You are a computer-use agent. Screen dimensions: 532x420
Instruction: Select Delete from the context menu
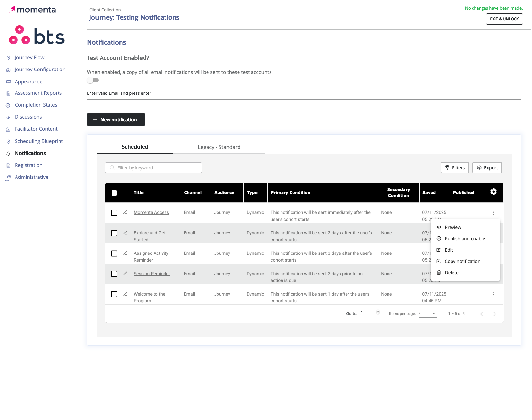coord(465,273)
